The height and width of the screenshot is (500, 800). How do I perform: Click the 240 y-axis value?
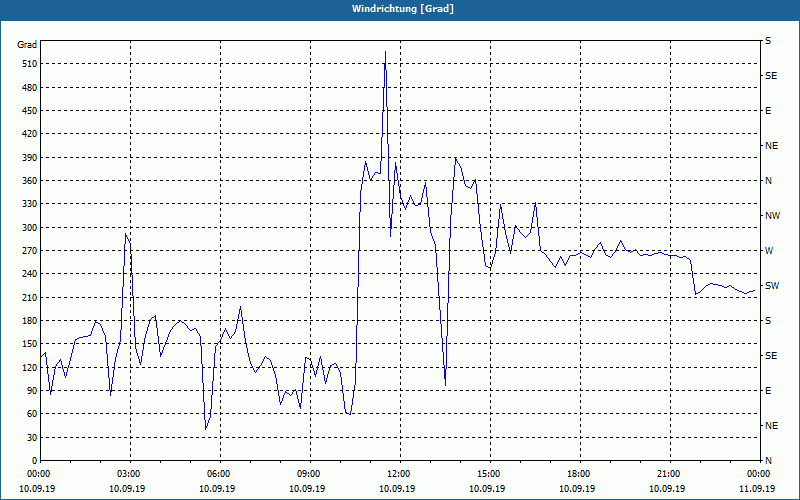pos(30,274)
